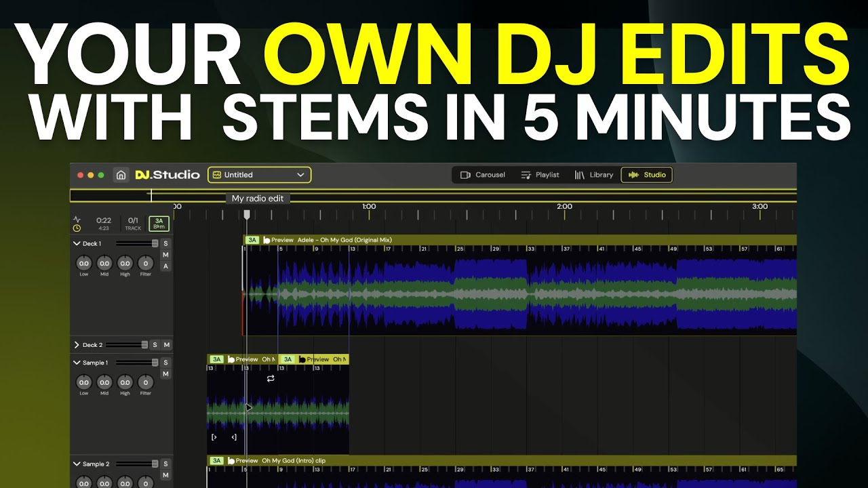Image resolution: width=868 pixels, height=488 pixels.
Task: Solo Sample 1 with the S button
Action: click(165, 363)
